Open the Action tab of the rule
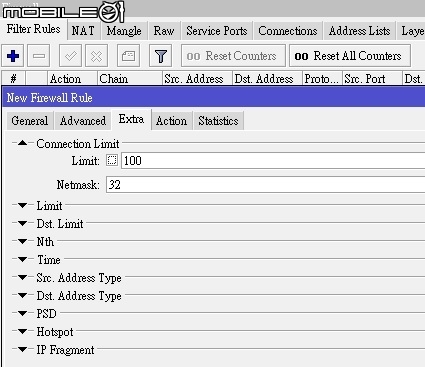The image size is (425, 367). tap(171, 121)
